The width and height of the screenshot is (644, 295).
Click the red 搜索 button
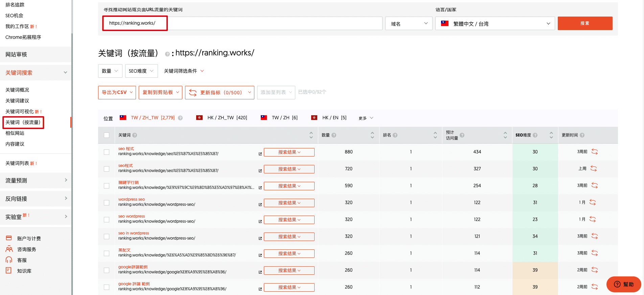coord(585,23)
